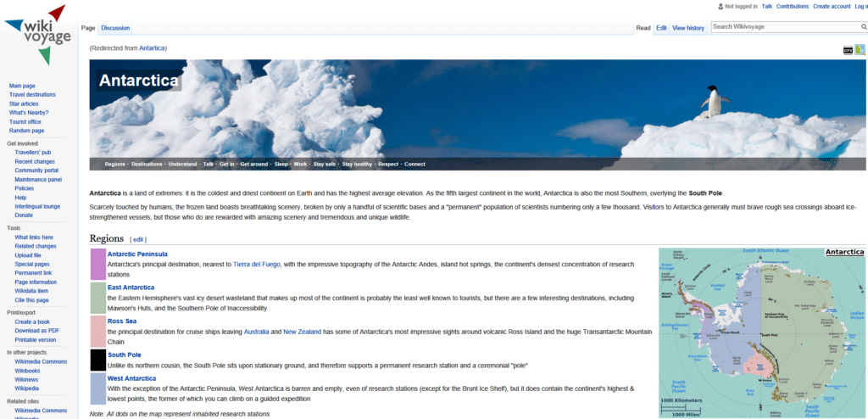Click the search magnifier icon
This screenshot has height=419, width=868.
(x=863, y=26)
